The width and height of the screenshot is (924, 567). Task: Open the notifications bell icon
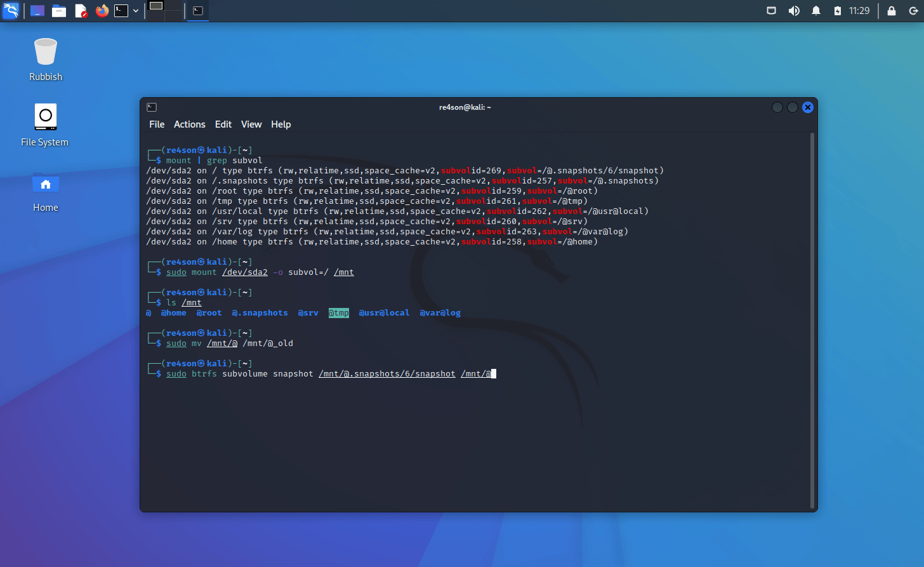tap(815, 11)
